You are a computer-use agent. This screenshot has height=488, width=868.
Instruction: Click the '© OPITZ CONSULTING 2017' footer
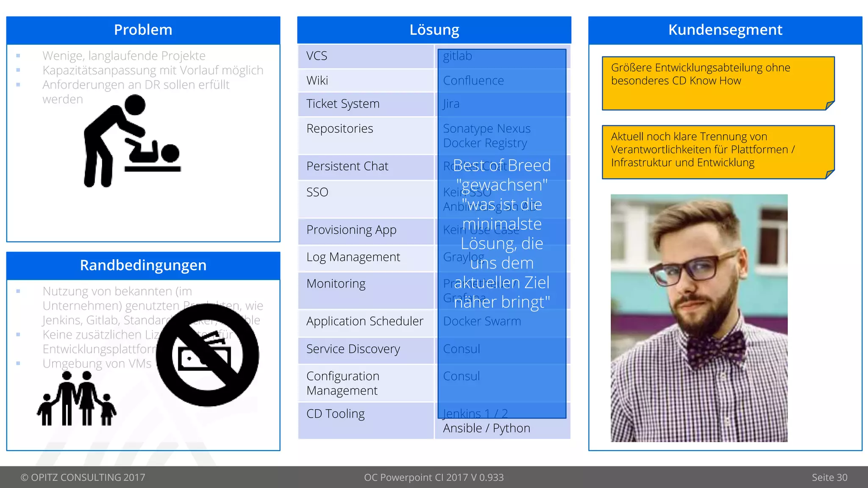83,477
